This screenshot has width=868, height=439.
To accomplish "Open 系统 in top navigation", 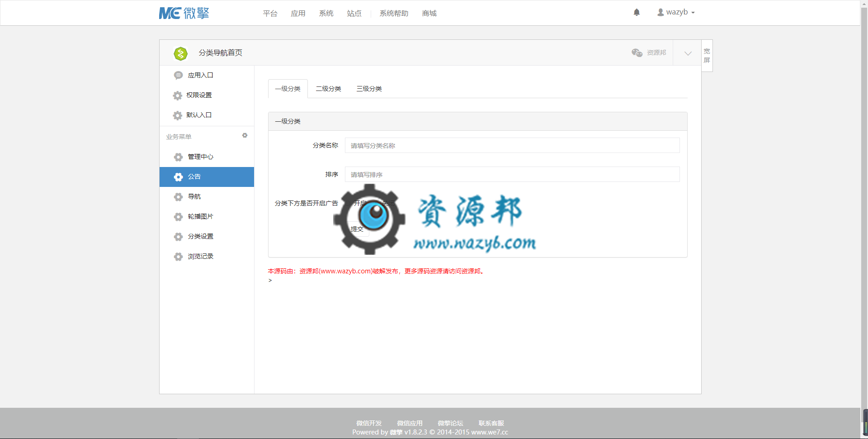I will point(326,14).
